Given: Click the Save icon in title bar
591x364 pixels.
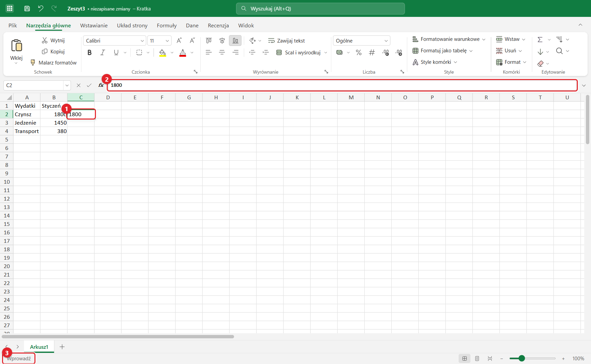Looking at the screenshot, I should 27,8.
